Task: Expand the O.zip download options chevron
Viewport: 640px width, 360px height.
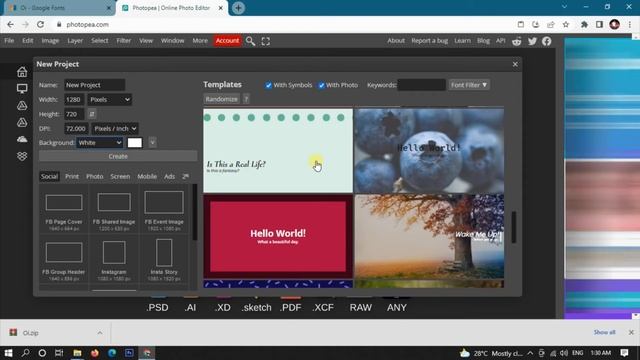Action: 100,333
